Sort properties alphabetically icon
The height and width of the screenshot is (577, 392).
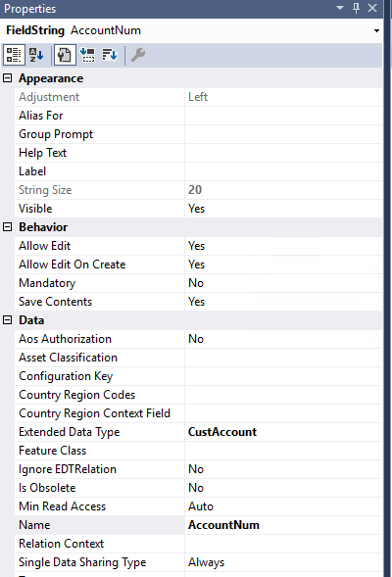click(x=36, y=55)
